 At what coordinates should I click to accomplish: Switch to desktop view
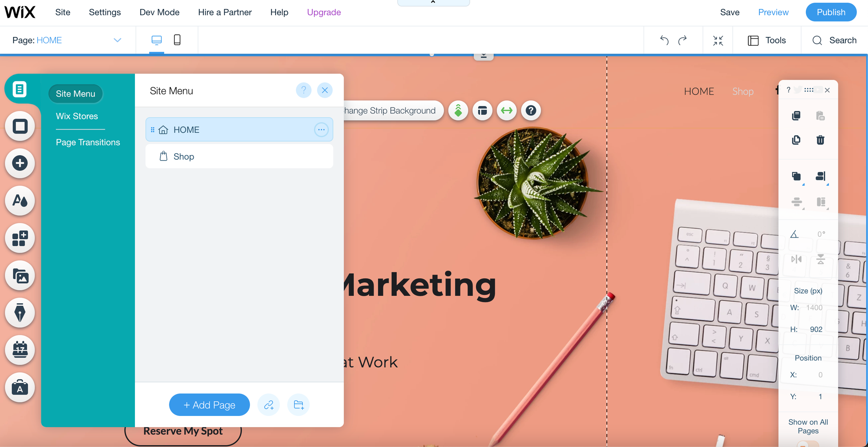156,40
